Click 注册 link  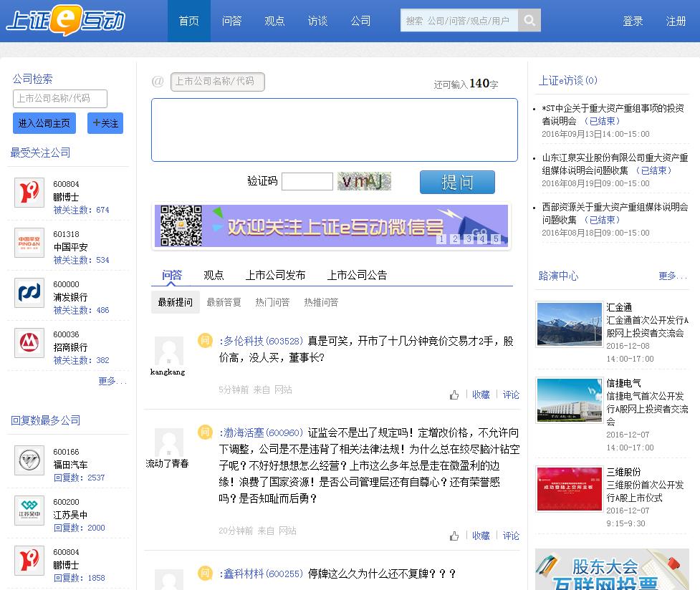click(x=676, y=21)
